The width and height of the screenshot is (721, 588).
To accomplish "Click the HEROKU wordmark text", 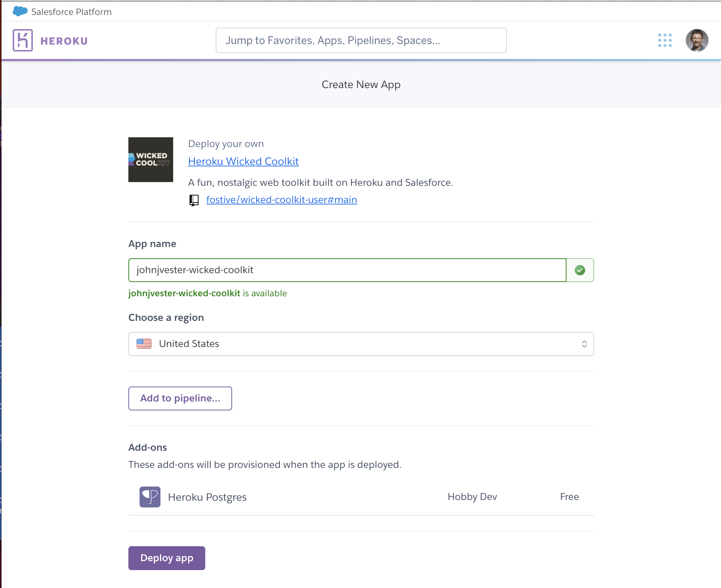I will point(64,41).
